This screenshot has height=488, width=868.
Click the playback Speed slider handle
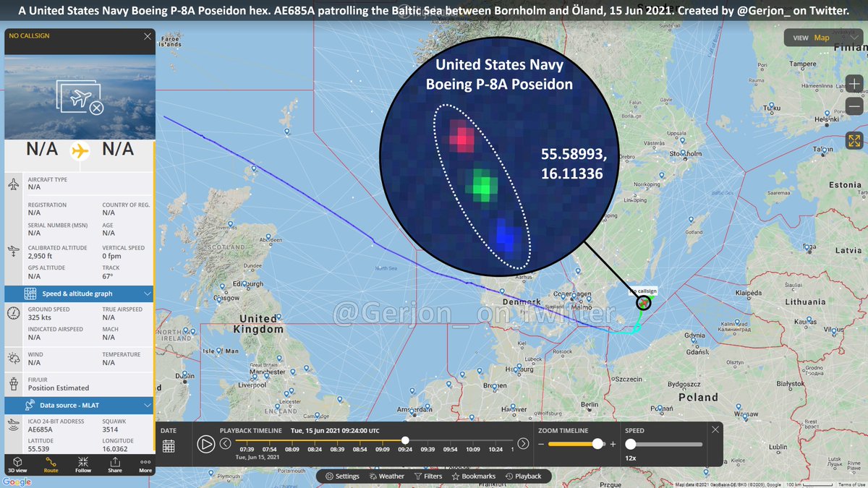(x=631, y=444)
